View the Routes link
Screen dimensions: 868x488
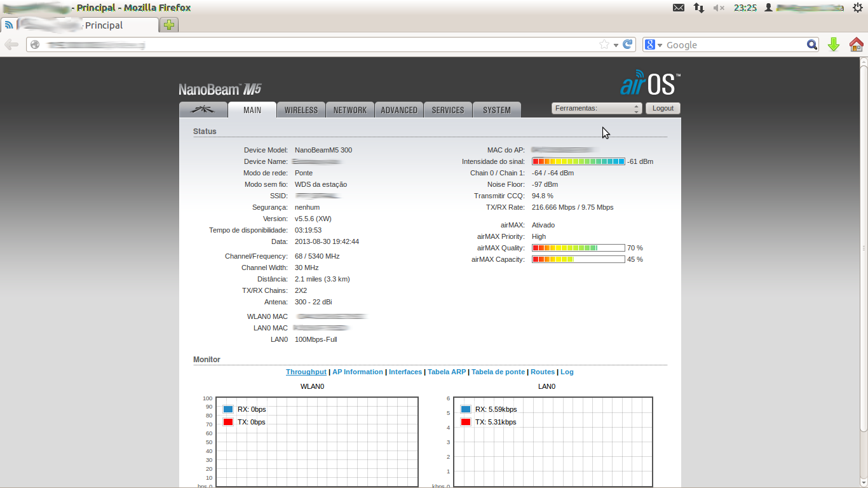point(543,372)
